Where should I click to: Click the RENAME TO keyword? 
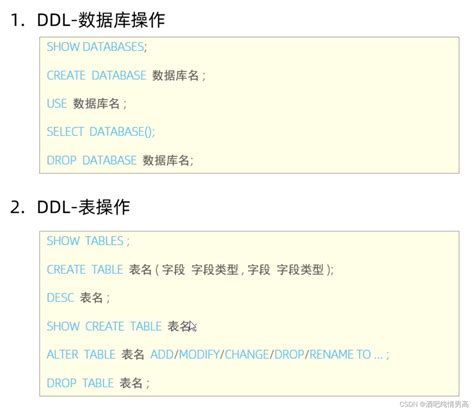point(340,354)
